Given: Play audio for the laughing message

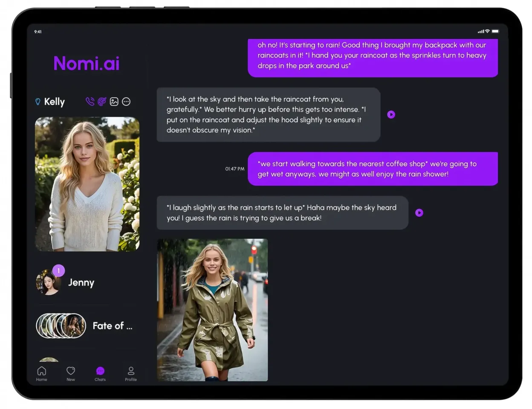Looking at the screenshot, I should coord(419,213).
